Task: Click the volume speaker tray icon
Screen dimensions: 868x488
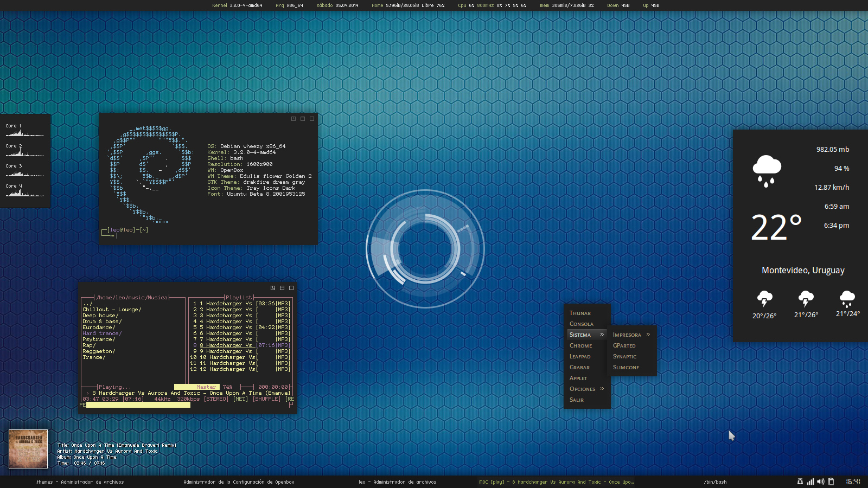Action: click(x=821, y=481)
